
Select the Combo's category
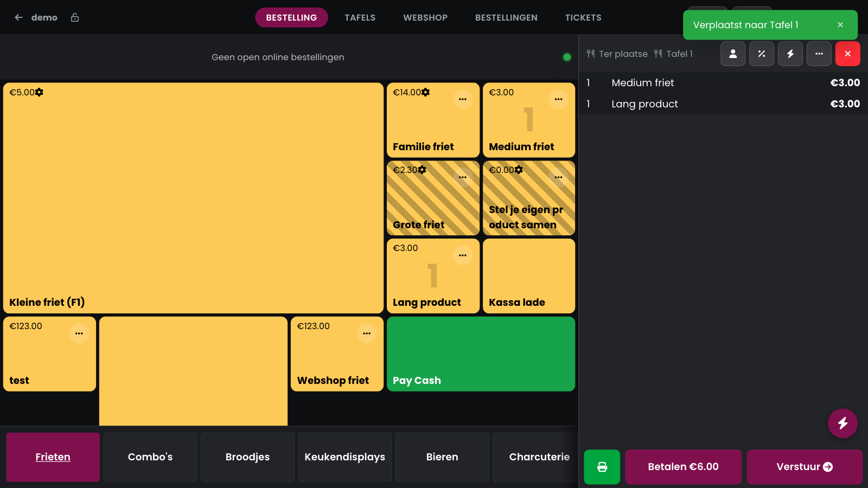pyautogui.click(x=150, y=457)
